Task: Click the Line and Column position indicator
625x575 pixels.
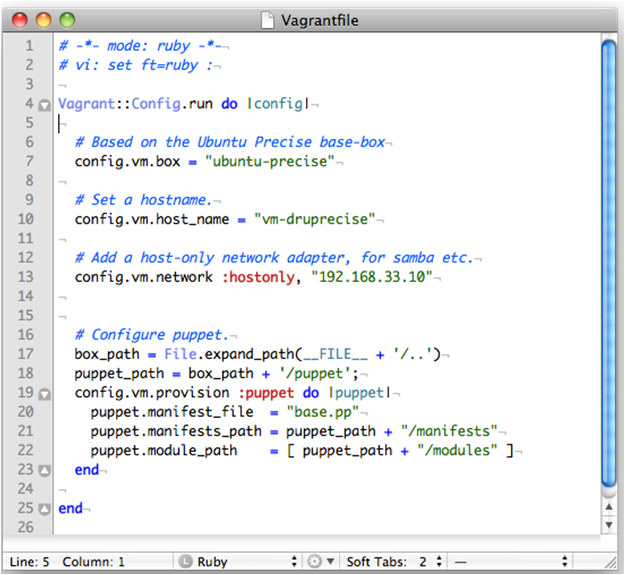Action: pos(66,562)
